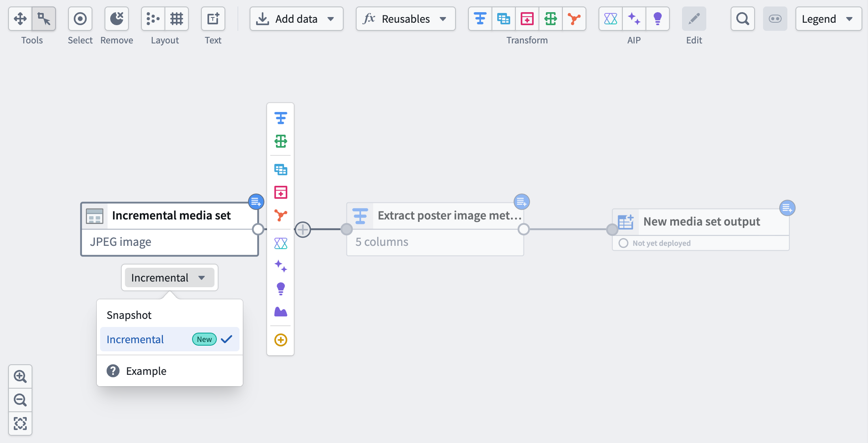868x443 pixels.
Task: Open the Example help link in the menu
Action: point(146,370)
